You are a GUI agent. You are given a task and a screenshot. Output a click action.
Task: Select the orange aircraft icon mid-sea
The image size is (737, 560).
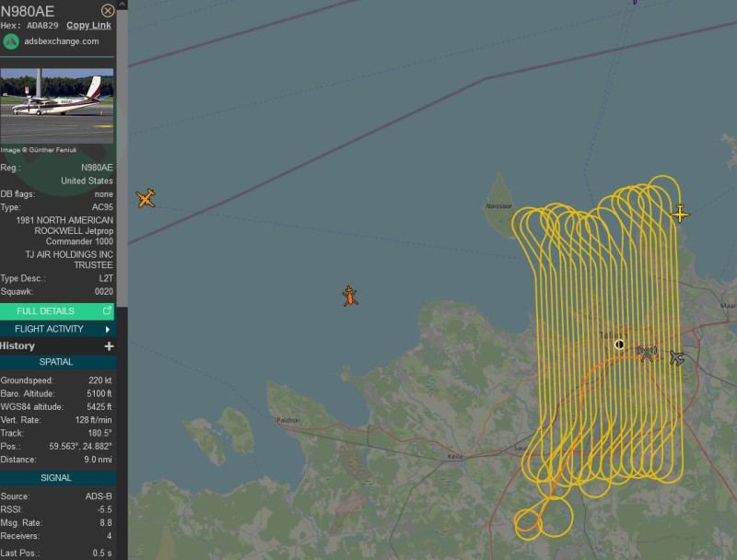coord(350,297)
